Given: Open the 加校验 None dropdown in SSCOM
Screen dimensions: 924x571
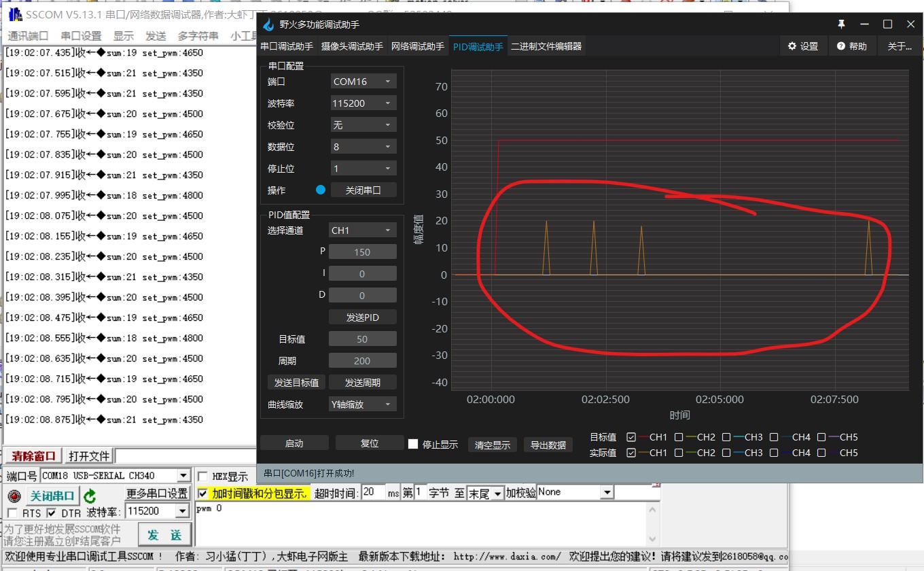Looking at the screenshot, I should (575, 492).
